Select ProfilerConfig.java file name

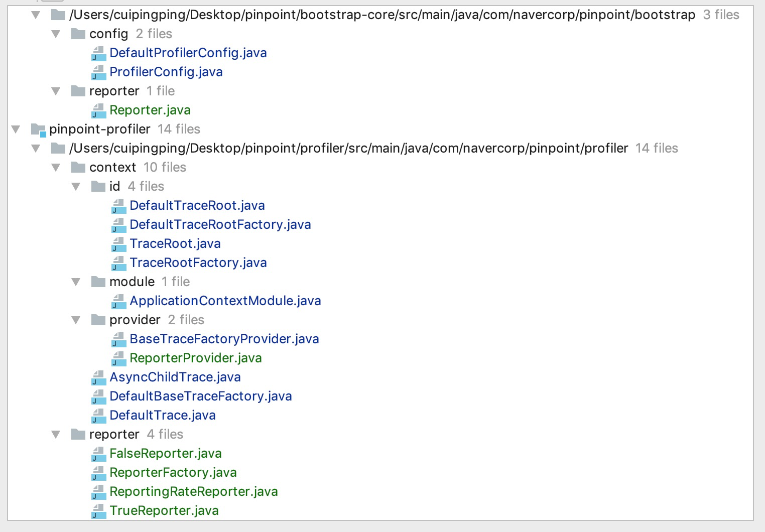pyautogui.click(x=166, y=72)
